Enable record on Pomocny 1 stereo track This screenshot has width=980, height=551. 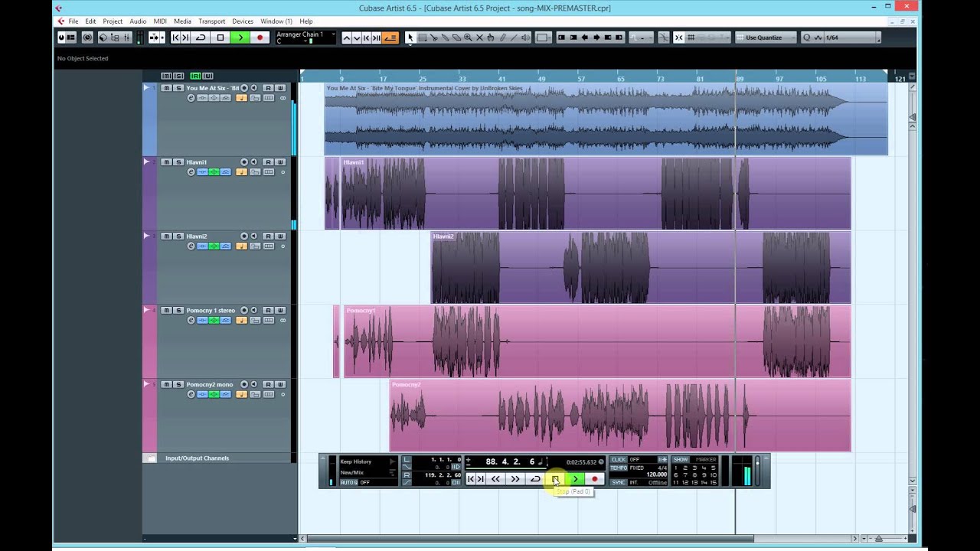[244, 310]
